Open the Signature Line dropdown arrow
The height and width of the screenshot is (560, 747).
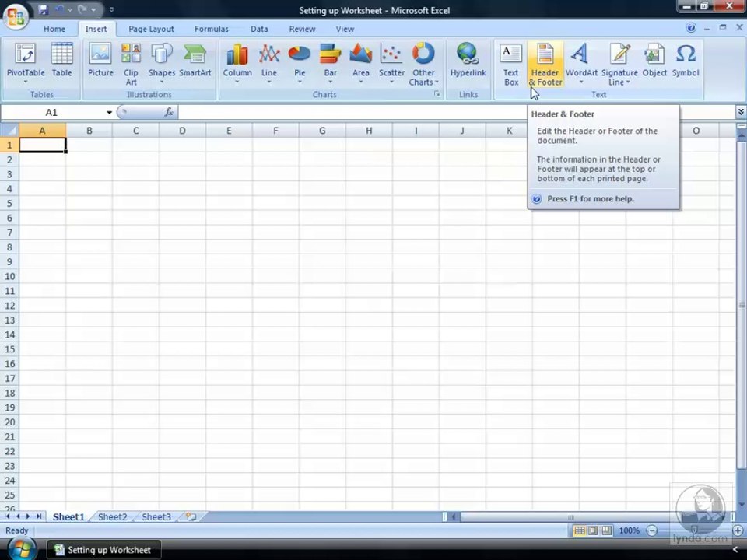pyautogui.click(x=628, y=82)
